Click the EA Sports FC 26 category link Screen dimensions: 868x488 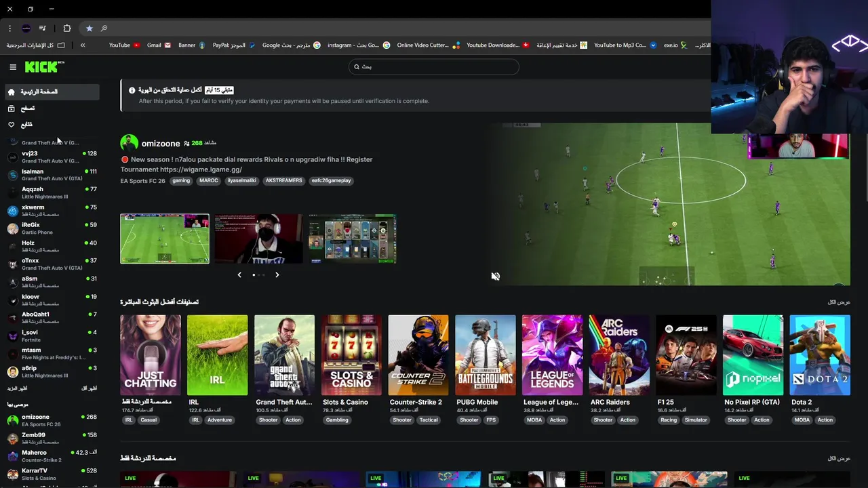[143, 181]
